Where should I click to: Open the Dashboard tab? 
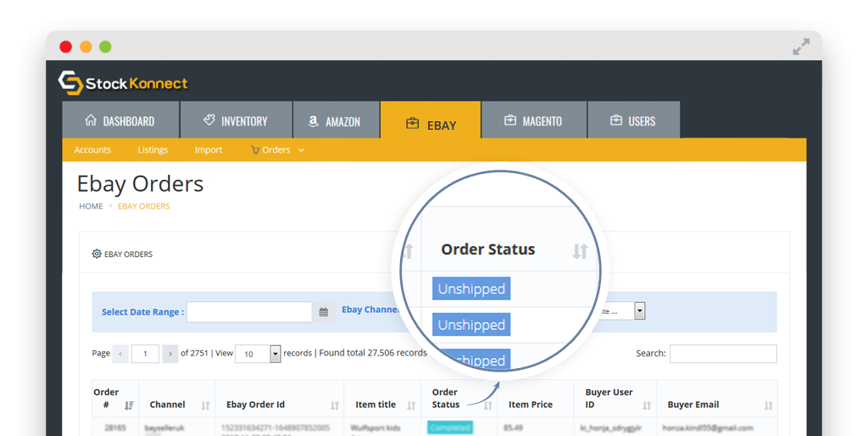click(x=120, y=120)
